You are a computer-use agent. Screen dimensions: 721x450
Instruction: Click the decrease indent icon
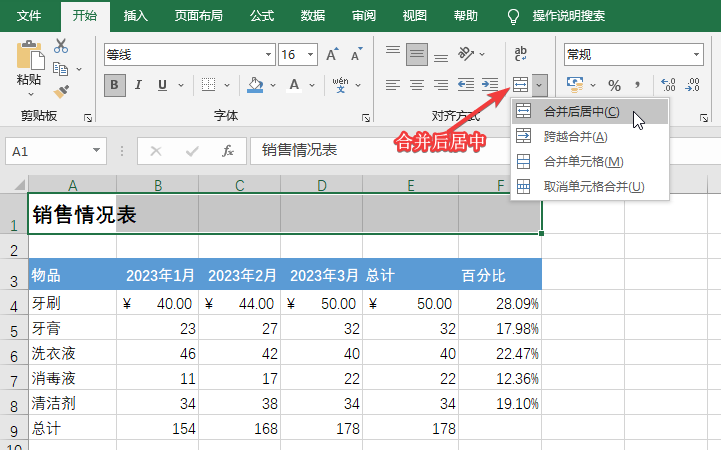pos(466,85)
